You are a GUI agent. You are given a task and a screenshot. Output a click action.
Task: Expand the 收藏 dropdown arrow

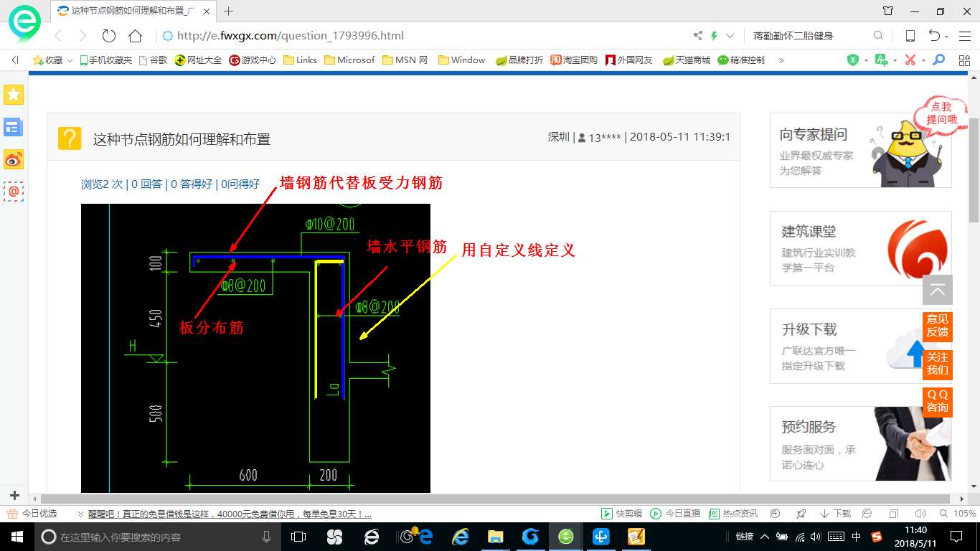coord(70,61)
